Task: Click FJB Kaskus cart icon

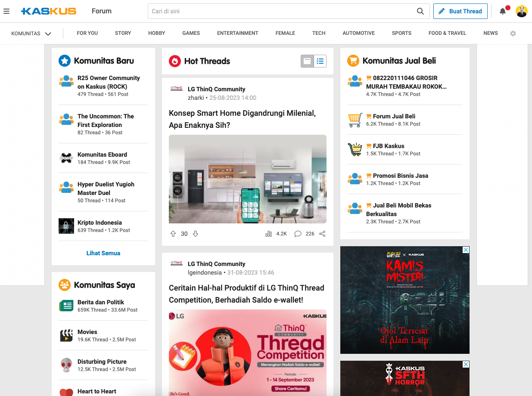Action: pos(355,149)
